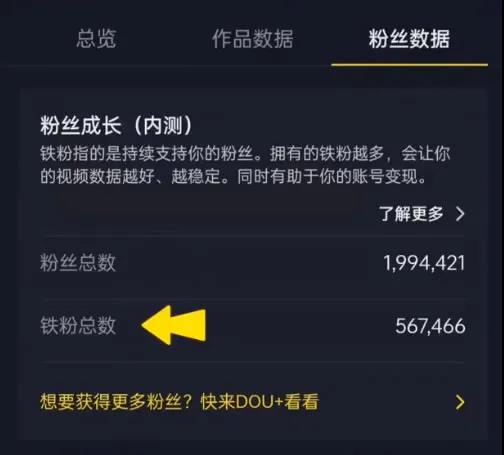Click the yellow arrow pointing at 铁粉总数
Image resolution: width=504 pixels, height=455 pixels.
pos(174,325)
